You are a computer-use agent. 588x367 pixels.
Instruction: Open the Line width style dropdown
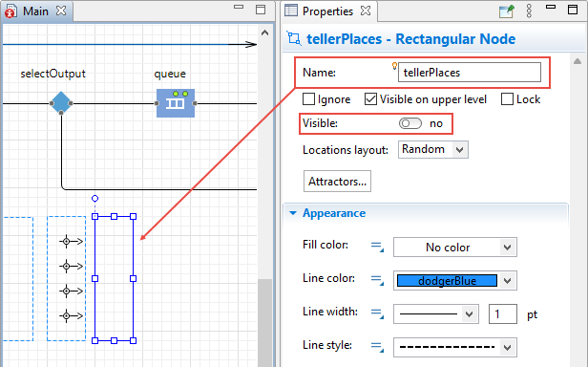click(435, 314)
